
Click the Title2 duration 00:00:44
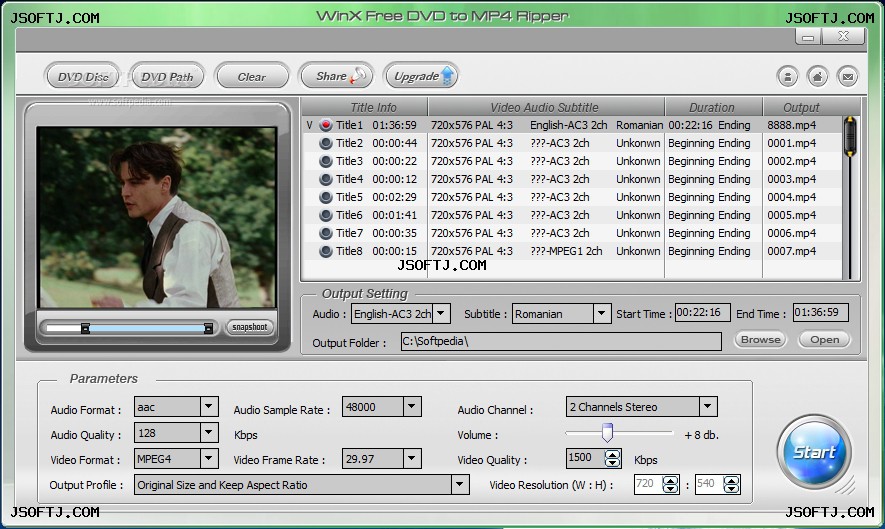395,143
